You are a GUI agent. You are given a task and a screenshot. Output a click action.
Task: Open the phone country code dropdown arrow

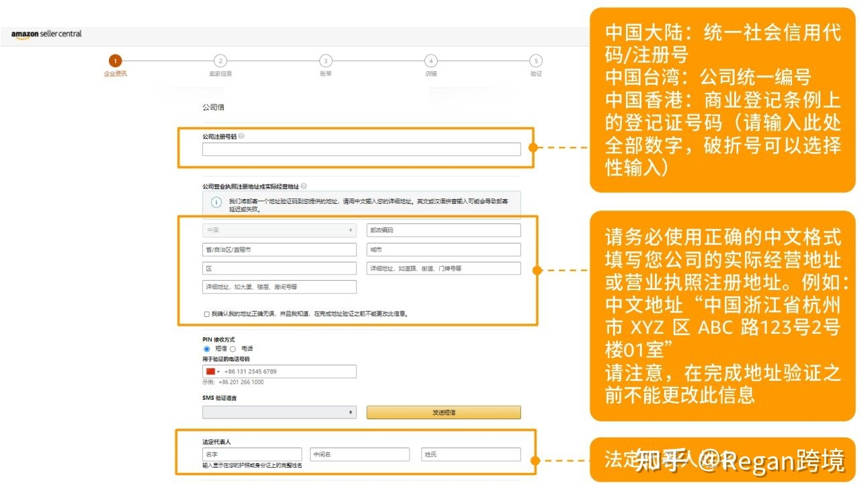(219, 371)
